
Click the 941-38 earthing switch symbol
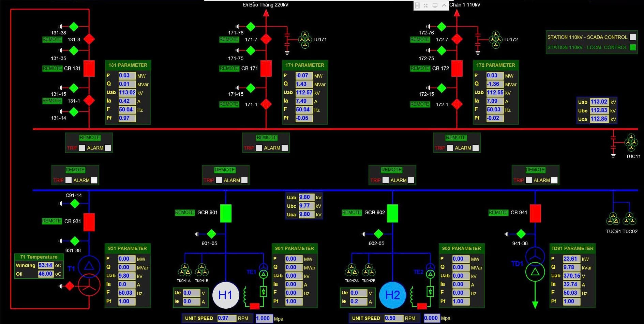coord(521,234)
